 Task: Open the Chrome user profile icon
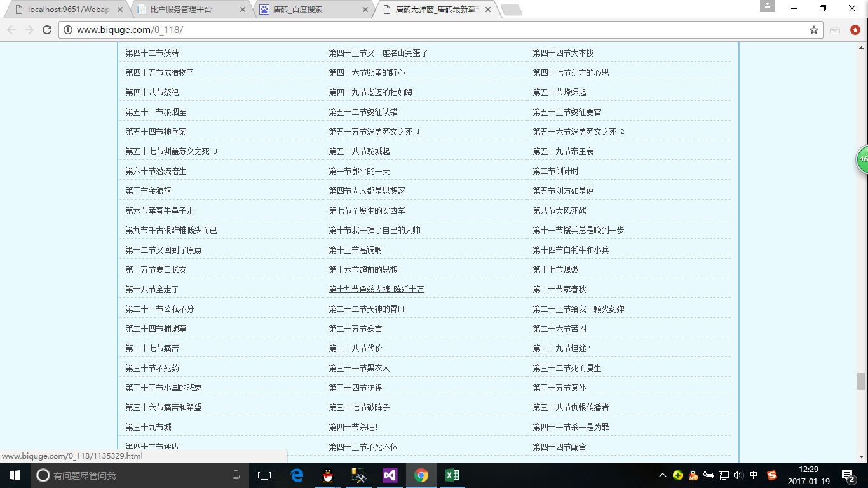pos(767,6)
